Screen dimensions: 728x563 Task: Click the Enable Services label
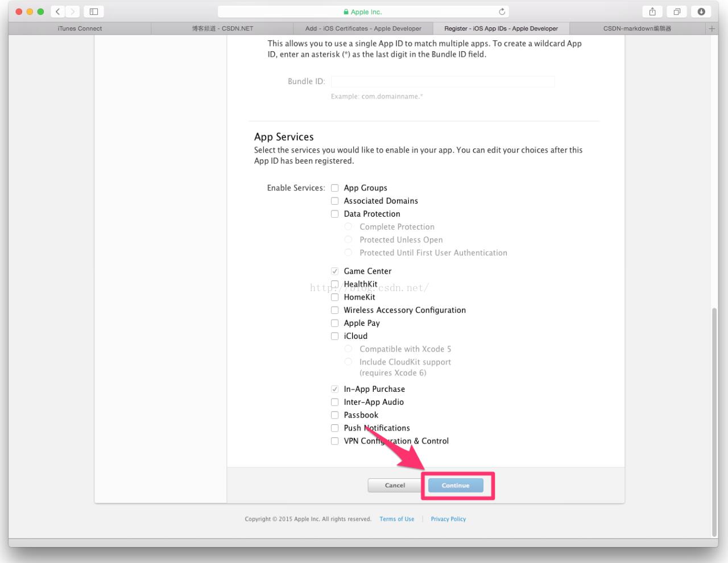[296, 188]
